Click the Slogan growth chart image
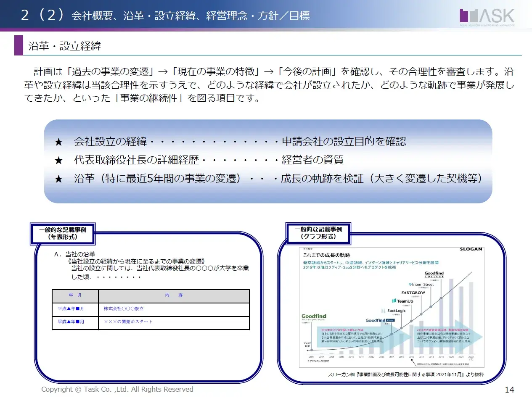Image resolution: width=532 pixels, height=398 pixels. [x=391, y=307]
